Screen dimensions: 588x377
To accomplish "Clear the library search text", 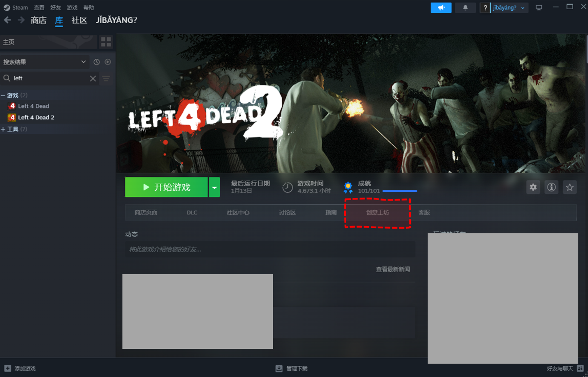I will 93,78.
